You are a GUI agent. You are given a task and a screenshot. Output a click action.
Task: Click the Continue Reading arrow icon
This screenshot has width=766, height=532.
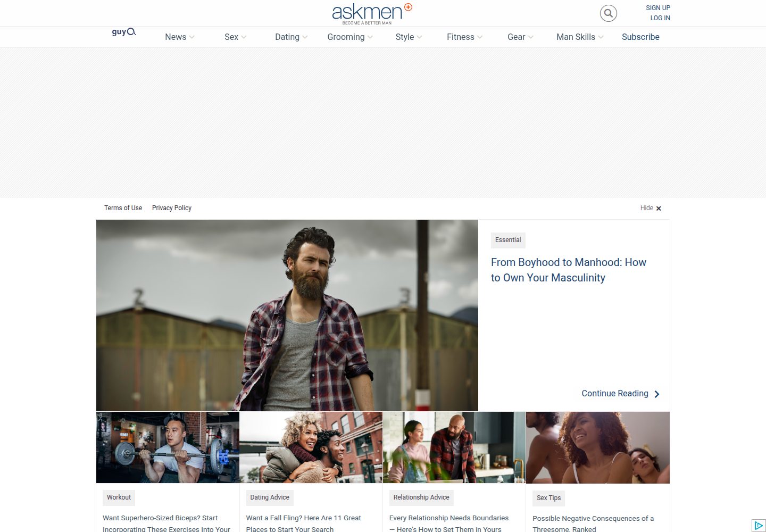pyautogui.click(x=657, y=394)
